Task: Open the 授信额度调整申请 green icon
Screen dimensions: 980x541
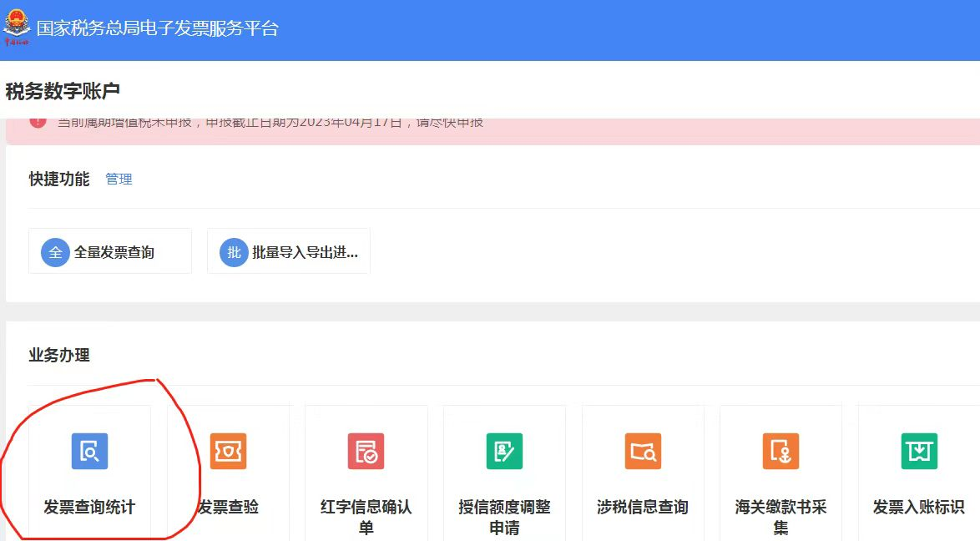Action: (x=504, y=451)
